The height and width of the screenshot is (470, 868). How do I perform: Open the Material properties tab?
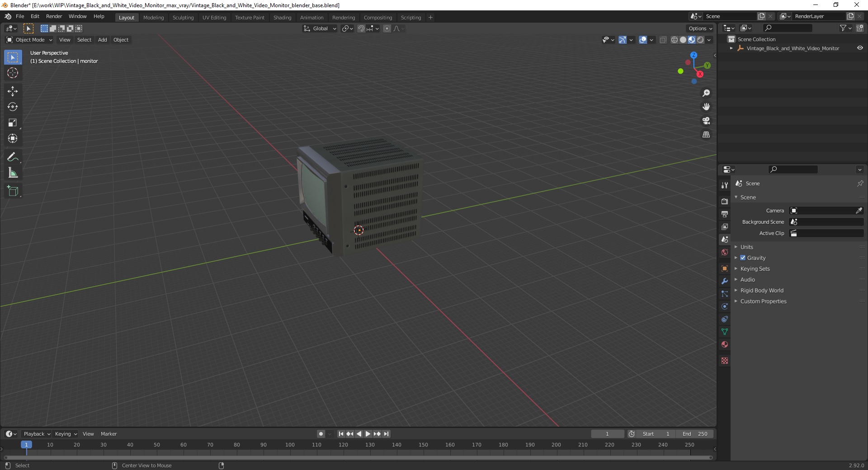coord(725,344)
